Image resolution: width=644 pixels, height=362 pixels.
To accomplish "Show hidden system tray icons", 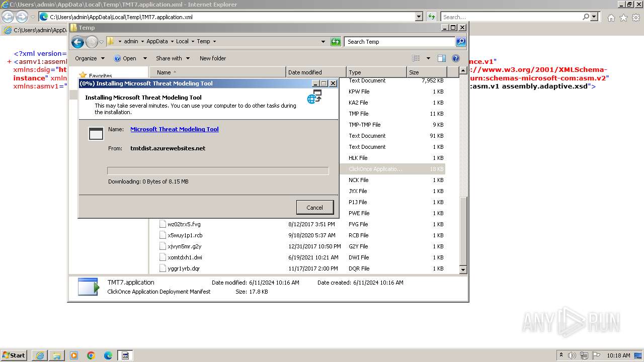I will [561, 355].
